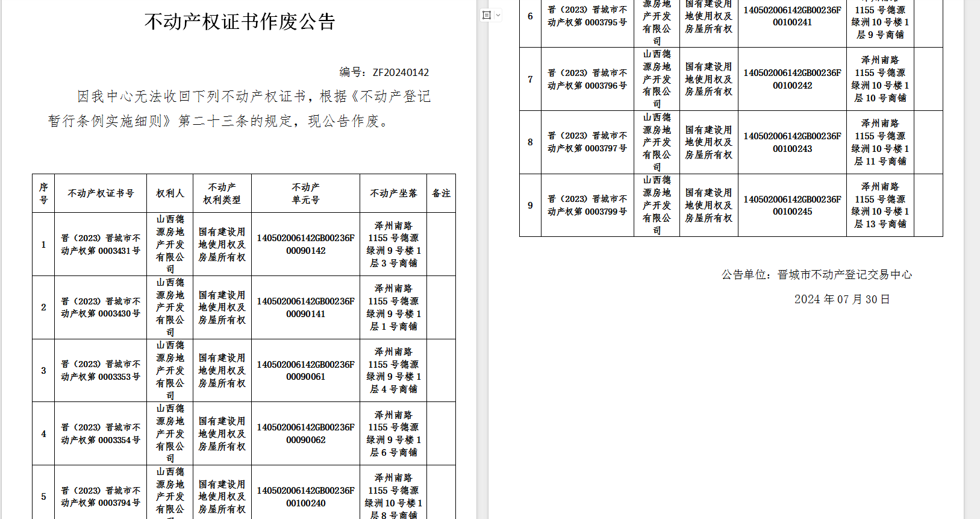Click the paragraph line starting 暂行条例实施细则
This screenshot has width=980, height=519.
pyautogui.click(x=219, y=121)
